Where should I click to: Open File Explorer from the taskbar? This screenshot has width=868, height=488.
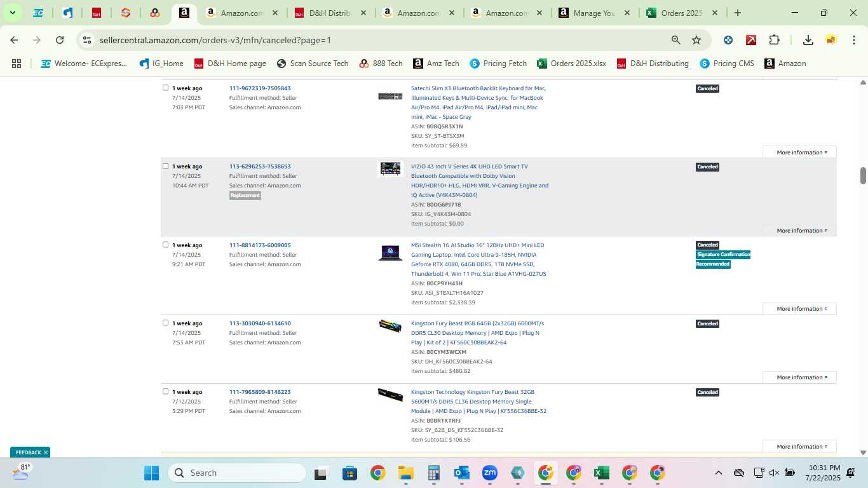pos(405,473)
